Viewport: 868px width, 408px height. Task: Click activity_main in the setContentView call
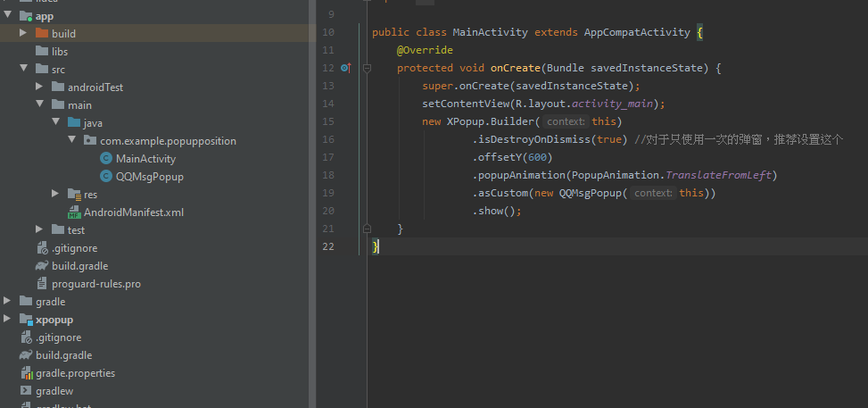point(612,104)
